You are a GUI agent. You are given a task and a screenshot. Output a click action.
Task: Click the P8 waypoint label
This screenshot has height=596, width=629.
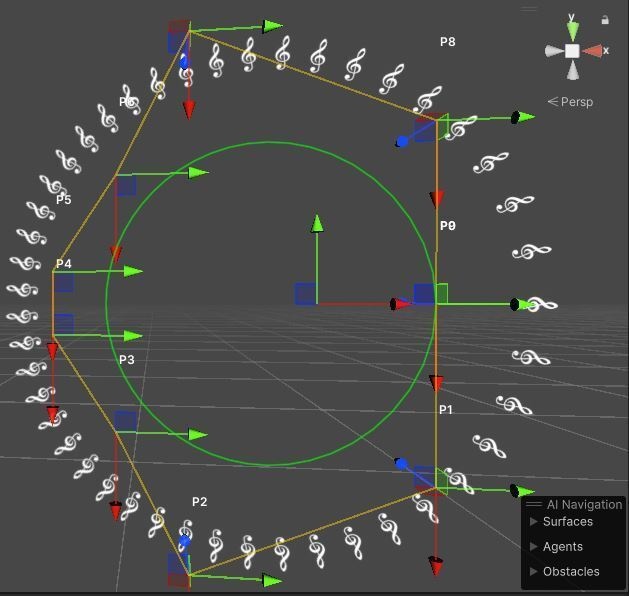click(448, 42)
